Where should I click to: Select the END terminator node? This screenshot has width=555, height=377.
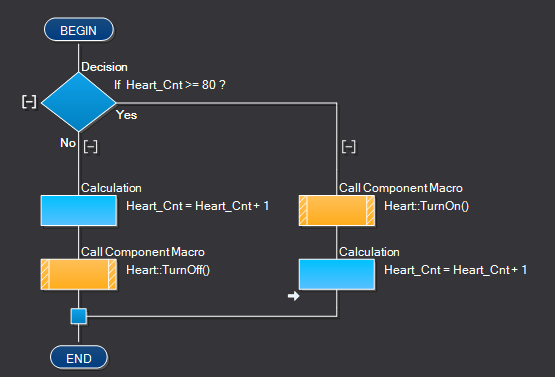(x=79, y=358)
